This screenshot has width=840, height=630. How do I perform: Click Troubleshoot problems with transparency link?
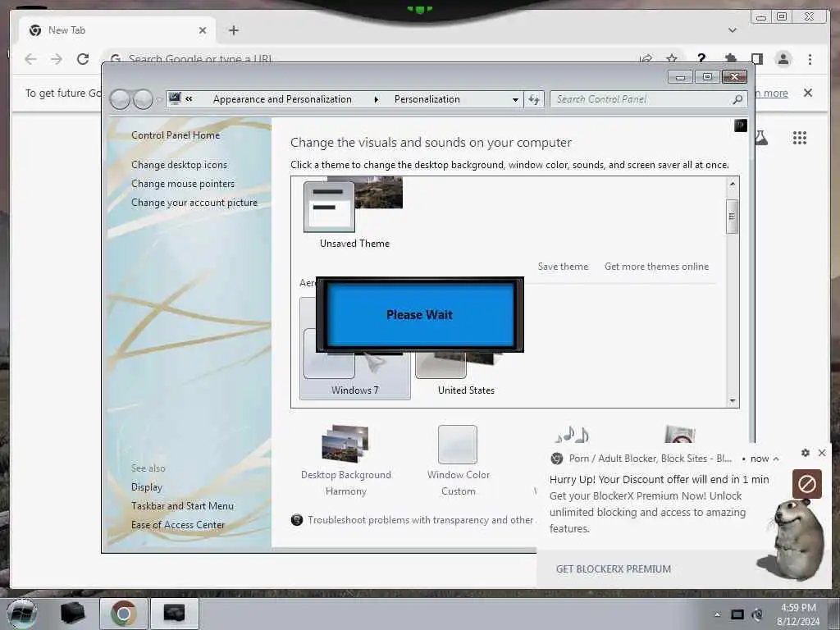click(x=420, y=519)
